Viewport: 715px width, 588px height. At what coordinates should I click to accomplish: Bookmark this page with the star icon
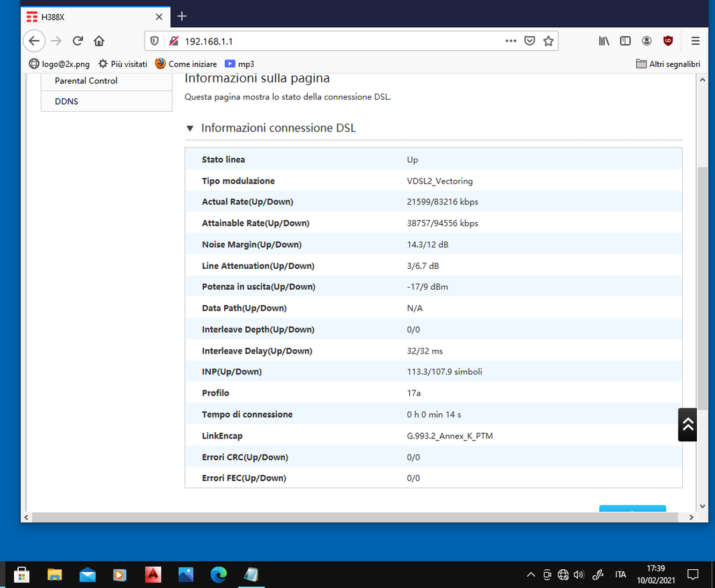pyautogui.click(x=548, y=41)
